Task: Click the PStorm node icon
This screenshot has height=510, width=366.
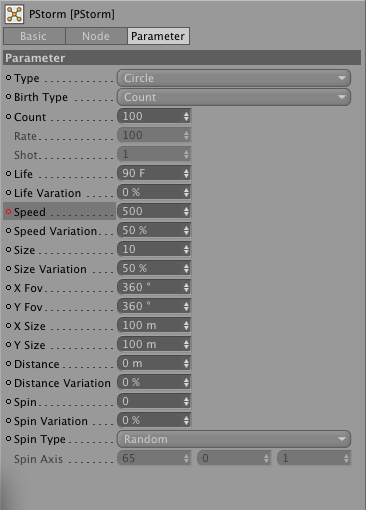Action: coord(14,14)
